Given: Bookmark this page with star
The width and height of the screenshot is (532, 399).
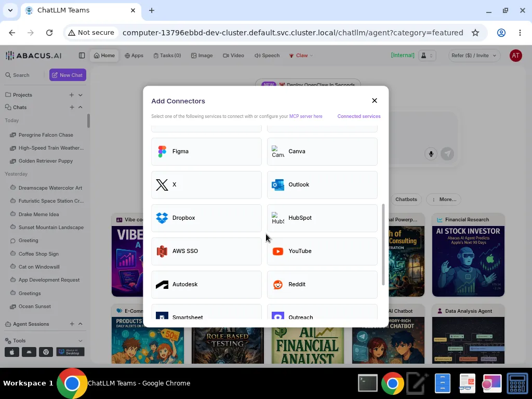Looking at the screenshot, I should point(475,33).
